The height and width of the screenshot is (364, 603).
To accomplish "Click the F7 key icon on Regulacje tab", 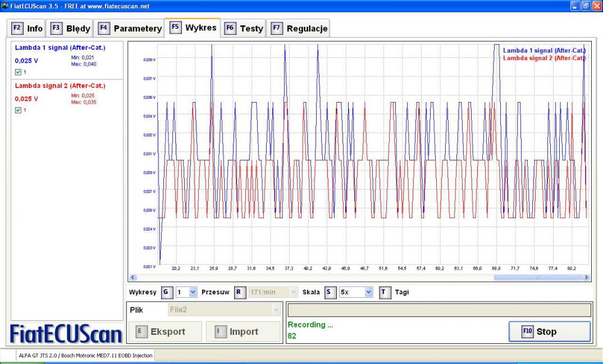I will click(277, 28).
